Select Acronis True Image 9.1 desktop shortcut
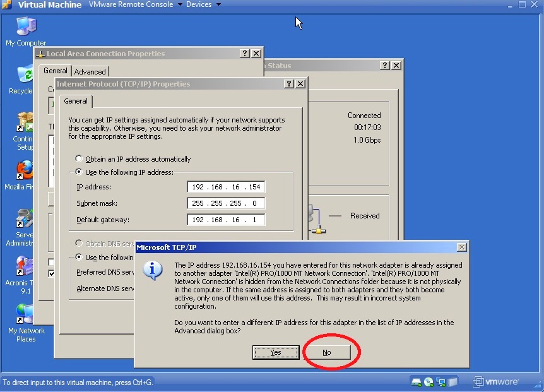 [x=20, y=275]
